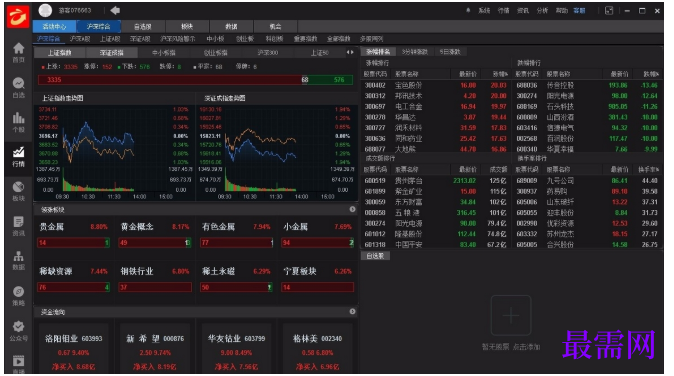Viewport: 674px width, 376px height.
Task: Select the 重要指数 sub-tab
Action: pos(306,39)
